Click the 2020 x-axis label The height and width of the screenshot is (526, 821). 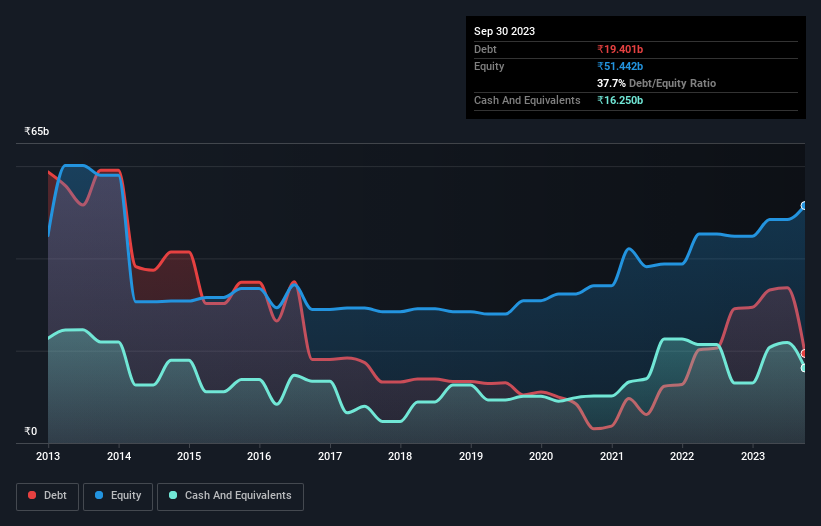pos(541,456)
